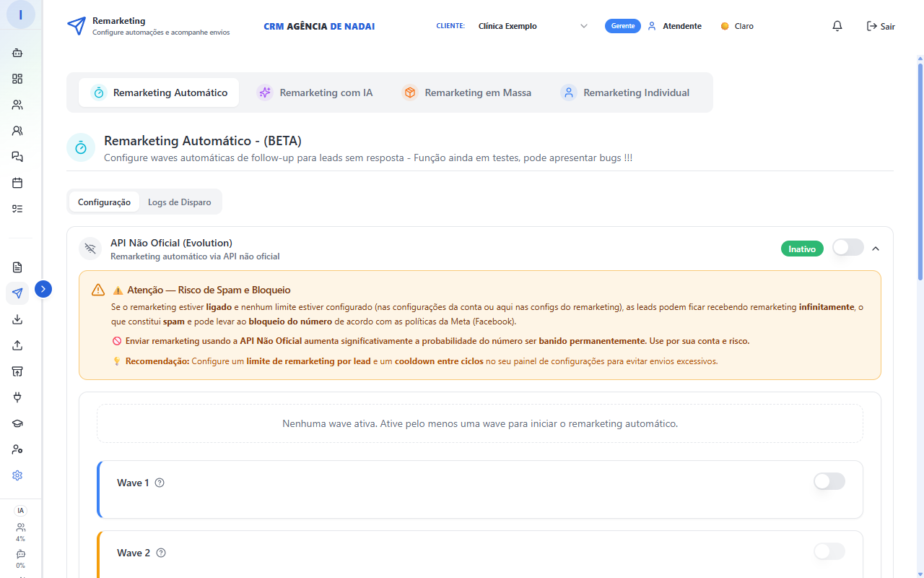924x578 pixels.
Task: Click the Atendente role button
Action: click(x=674, y=26)
